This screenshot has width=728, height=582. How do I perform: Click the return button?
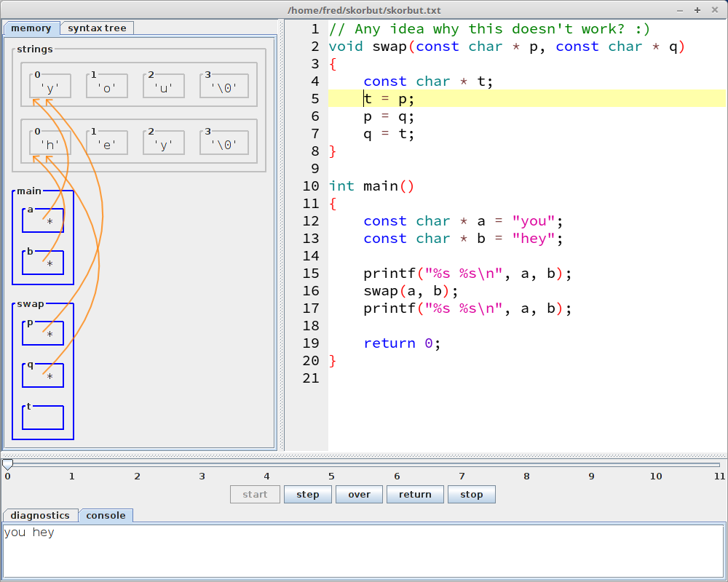(415, 495)
